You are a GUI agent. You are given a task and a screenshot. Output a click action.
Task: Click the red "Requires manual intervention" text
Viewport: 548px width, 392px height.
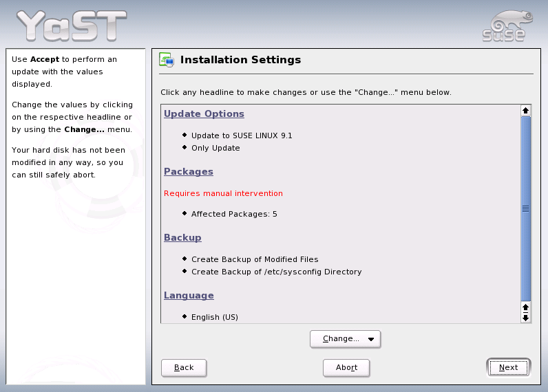pos(223,194)
